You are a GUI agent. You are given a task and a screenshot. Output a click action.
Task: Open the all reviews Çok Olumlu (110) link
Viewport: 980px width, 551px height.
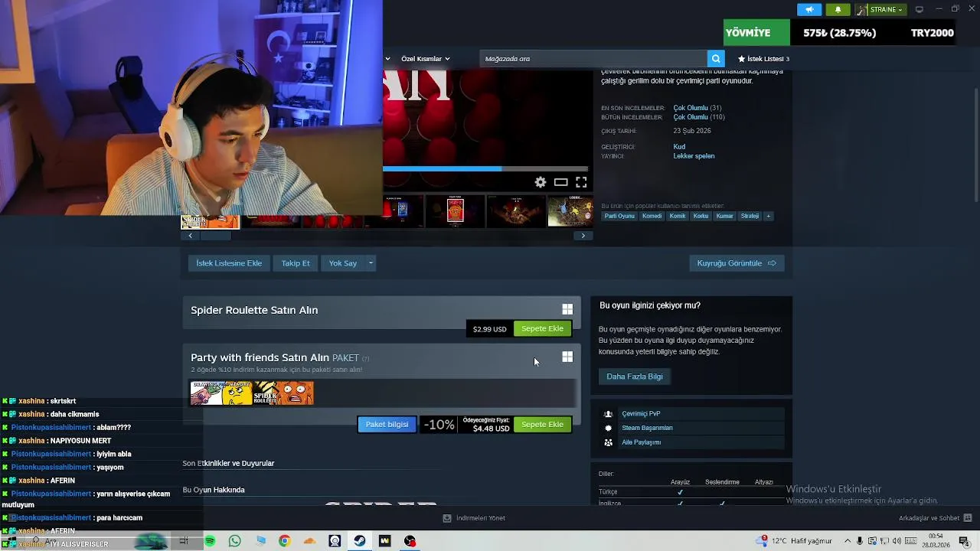[x=698, y=117]
